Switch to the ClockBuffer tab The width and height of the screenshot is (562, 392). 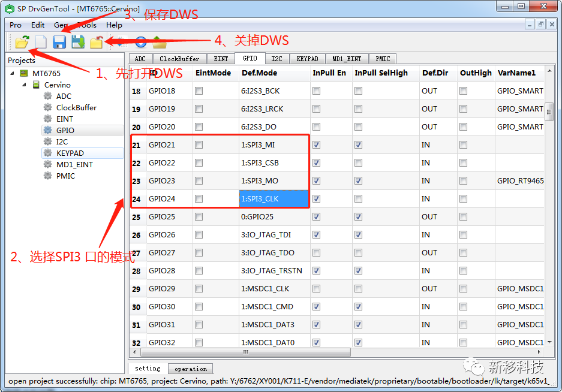pyautogui.click(x=179, y=59)
